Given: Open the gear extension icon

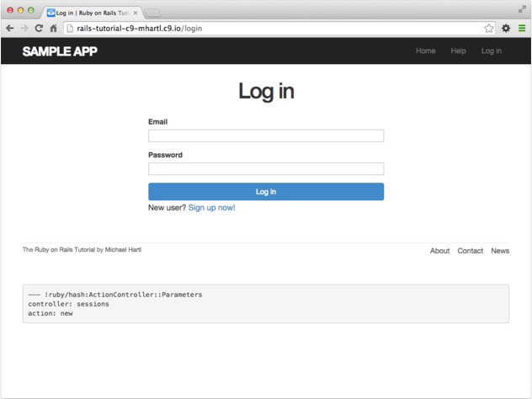Looking at the screenshot, I should click(x=506, y=28).
